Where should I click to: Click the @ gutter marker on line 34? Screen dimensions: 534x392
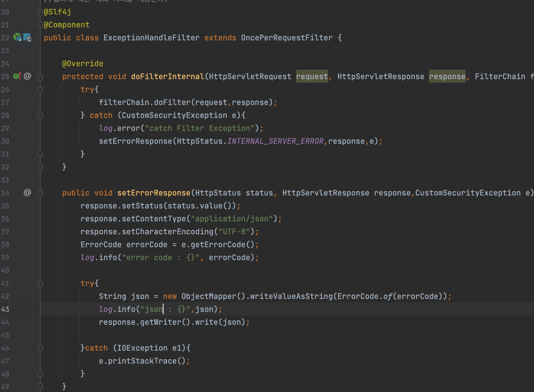click(x=27, y=192)
